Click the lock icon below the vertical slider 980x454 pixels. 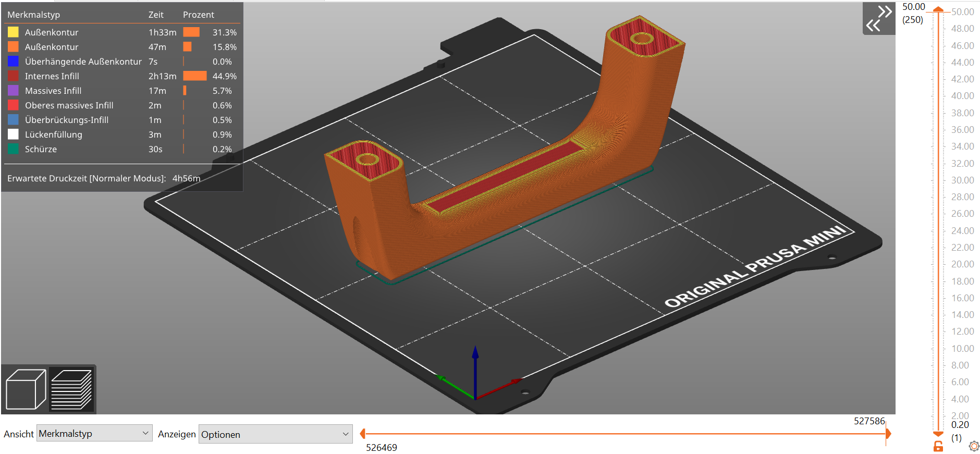pos(938,446)
